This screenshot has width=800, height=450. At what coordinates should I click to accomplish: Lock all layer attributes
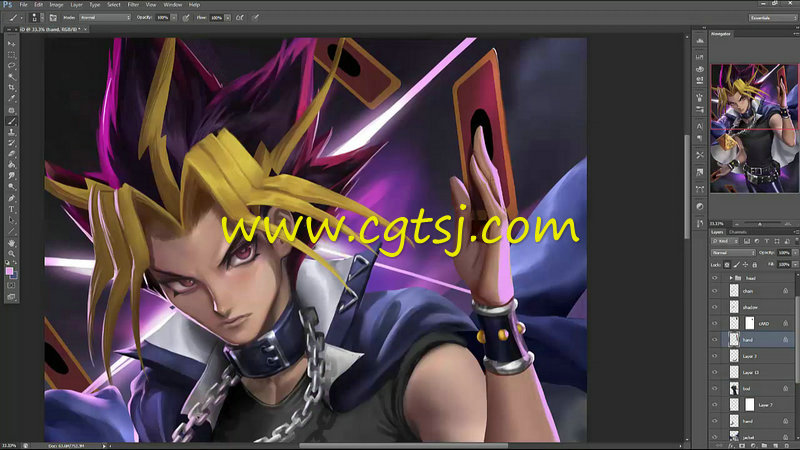755,265
